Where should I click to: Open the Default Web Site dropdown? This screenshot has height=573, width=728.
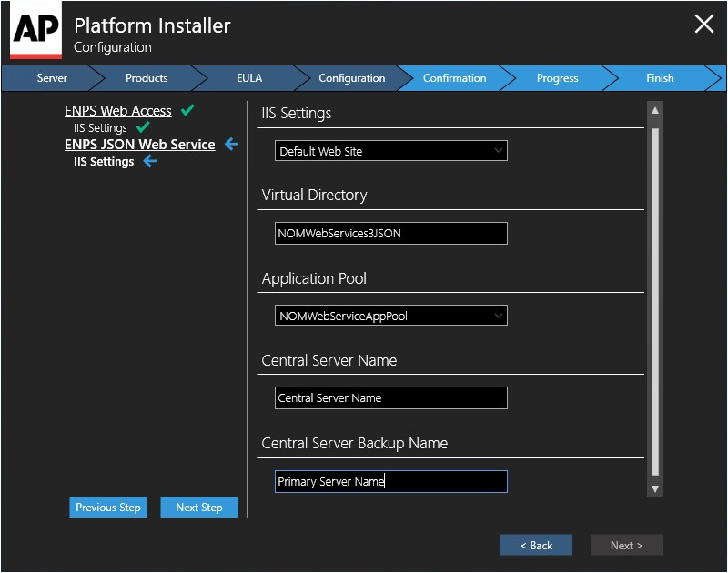click(391, 151)
